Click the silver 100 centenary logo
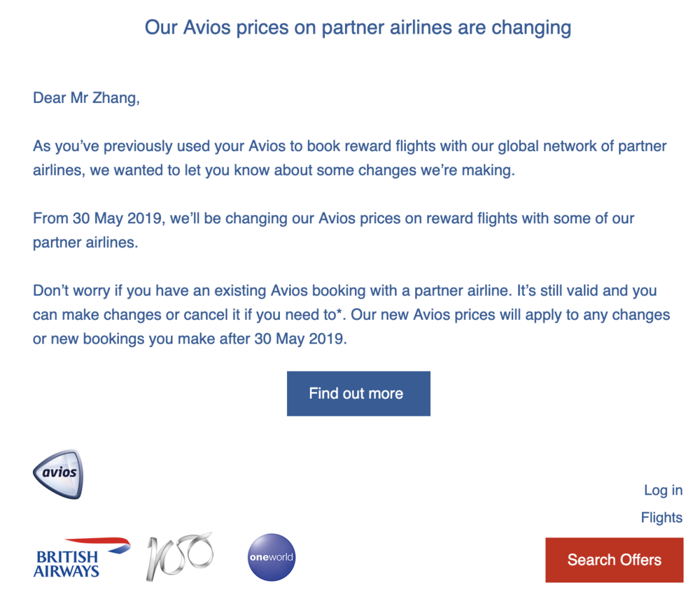Screen dimensions: 700x599 click(179, 556)
